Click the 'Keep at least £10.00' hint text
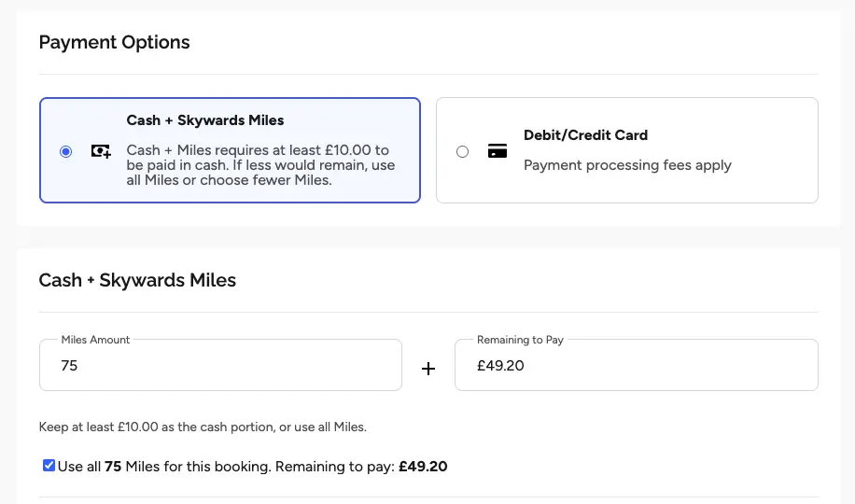Image resolution: width=855 pixels, height=504 pixels. [x=203, y=427]
